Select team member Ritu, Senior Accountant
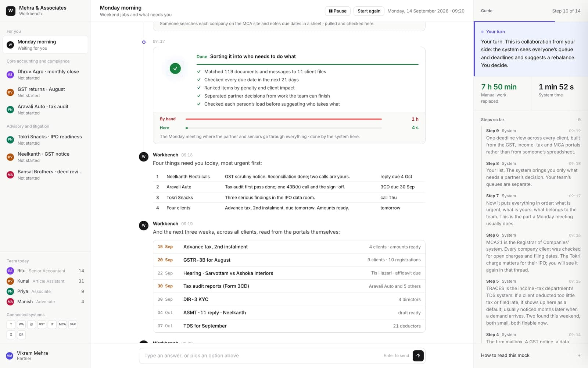The height and width of the screenshot is (368, 588). click(x=45, y=271)
